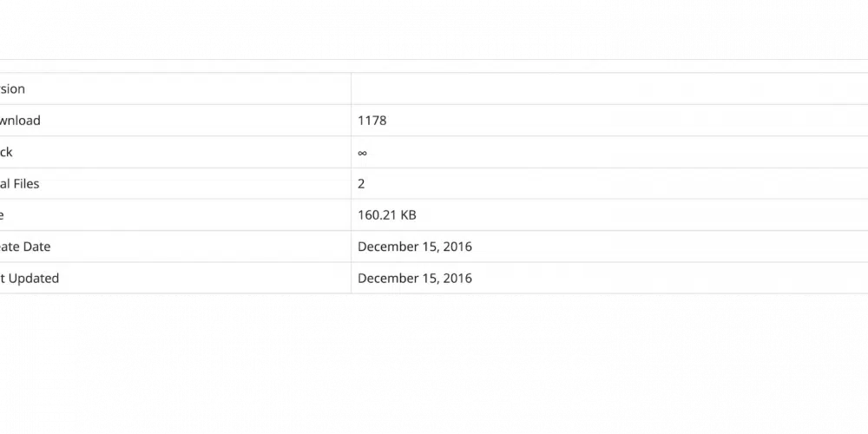The width and height of the screenshot is (868, 434).
Task: Click the Size label cell
Action: (3, 214)
